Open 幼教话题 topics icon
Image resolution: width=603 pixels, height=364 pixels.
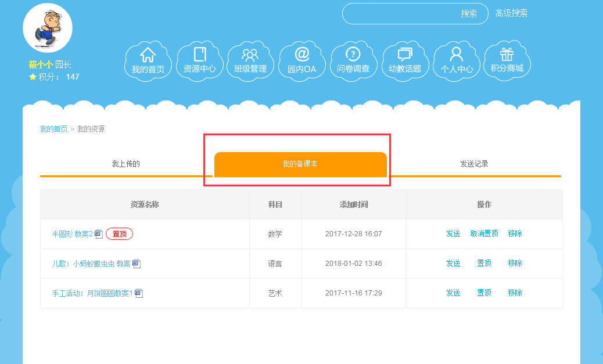point(404,61)
